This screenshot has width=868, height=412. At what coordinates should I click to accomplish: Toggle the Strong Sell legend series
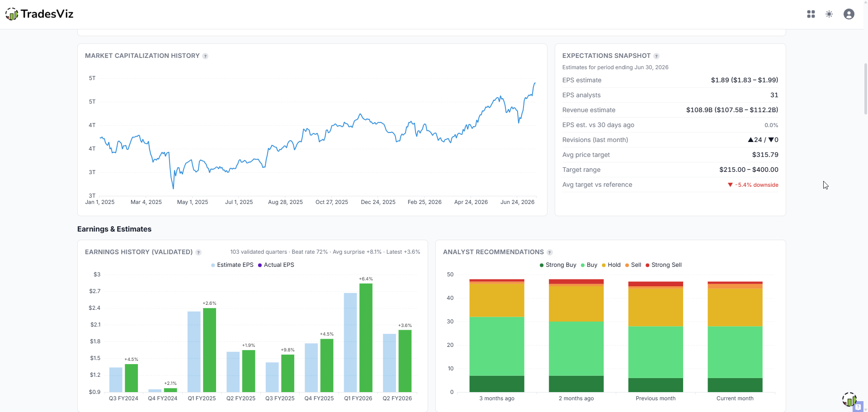coord(664,265)
